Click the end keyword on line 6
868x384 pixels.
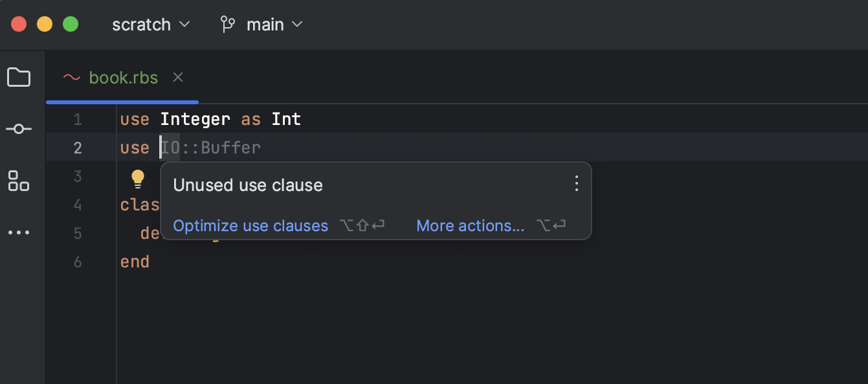(135, 262)
